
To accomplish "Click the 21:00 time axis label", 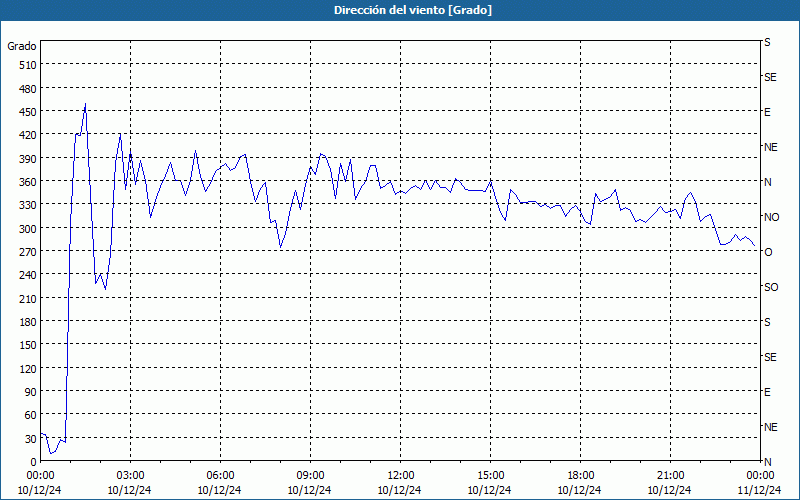I will (670, 476).
